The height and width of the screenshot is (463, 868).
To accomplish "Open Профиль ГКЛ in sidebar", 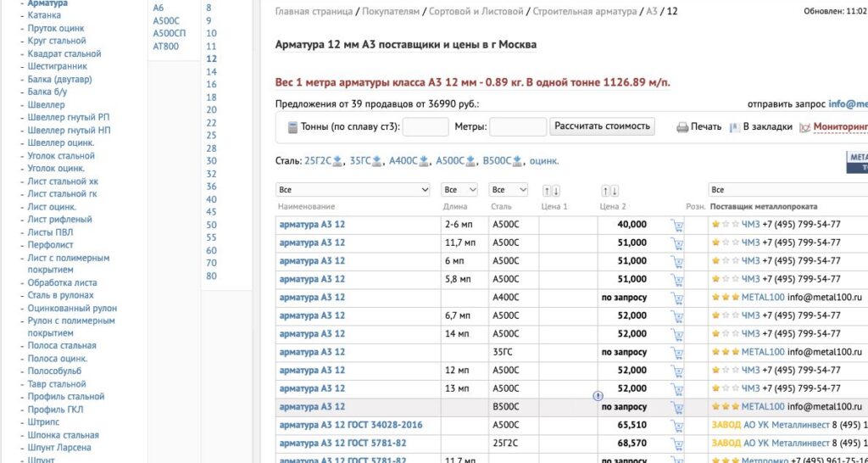I will point(55,410).
